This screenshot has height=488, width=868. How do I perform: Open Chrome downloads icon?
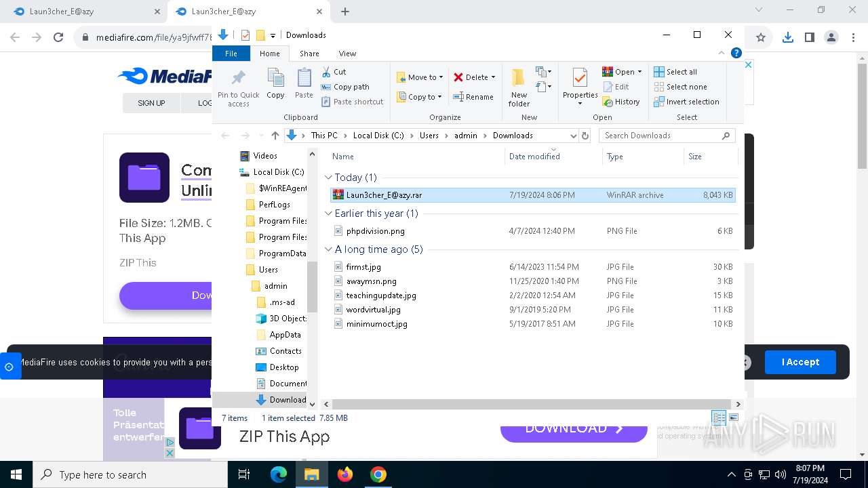pos(787,38)
